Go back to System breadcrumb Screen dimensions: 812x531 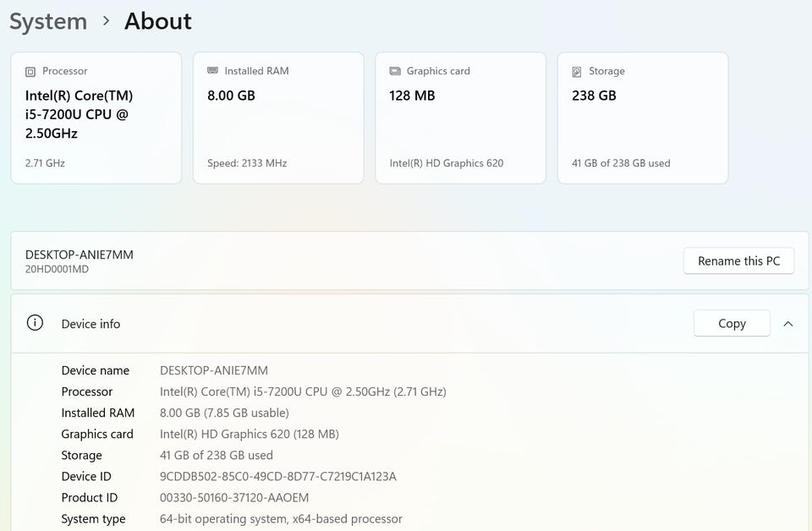(x=48, y=22)
